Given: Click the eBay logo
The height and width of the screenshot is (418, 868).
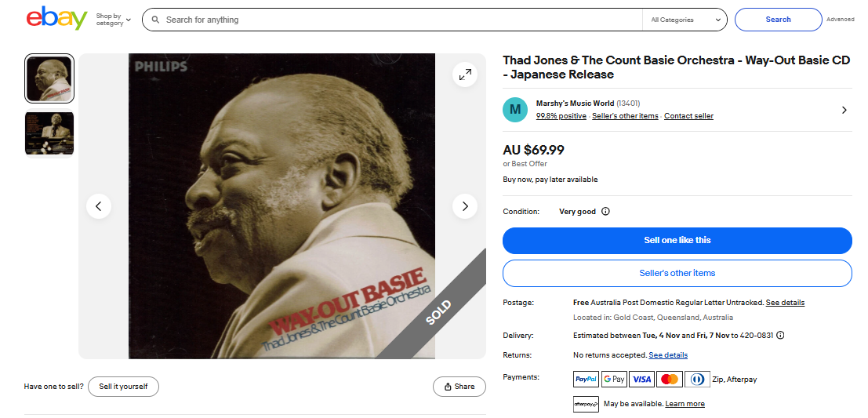Looking at the screenshot, I should pos(57,19).
